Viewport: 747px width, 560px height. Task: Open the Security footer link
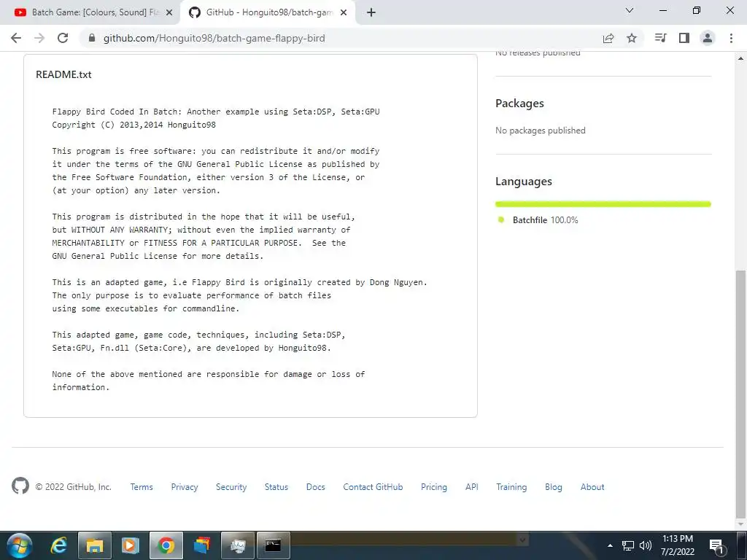click(231, 487)
